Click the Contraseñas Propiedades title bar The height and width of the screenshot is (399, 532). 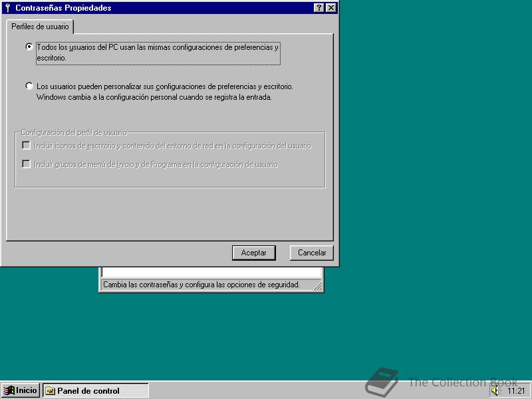tap(170, 8)
